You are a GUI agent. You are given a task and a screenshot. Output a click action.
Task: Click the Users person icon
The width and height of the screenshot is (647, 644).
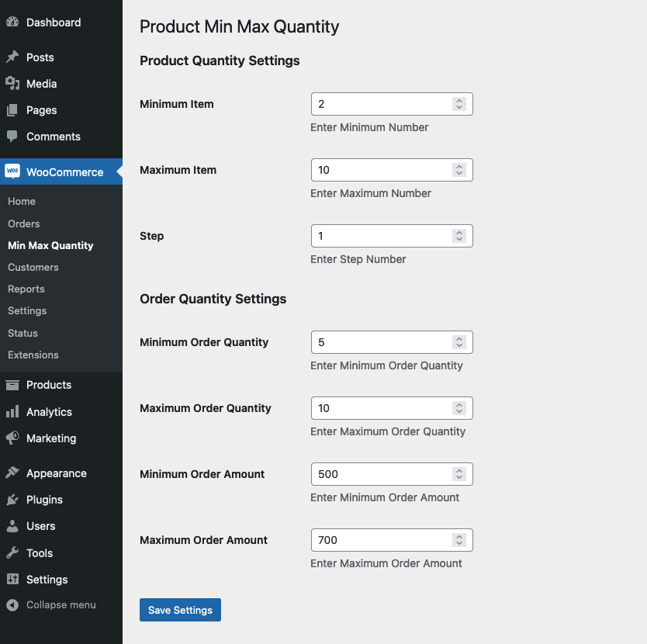[x=12, y=526]
